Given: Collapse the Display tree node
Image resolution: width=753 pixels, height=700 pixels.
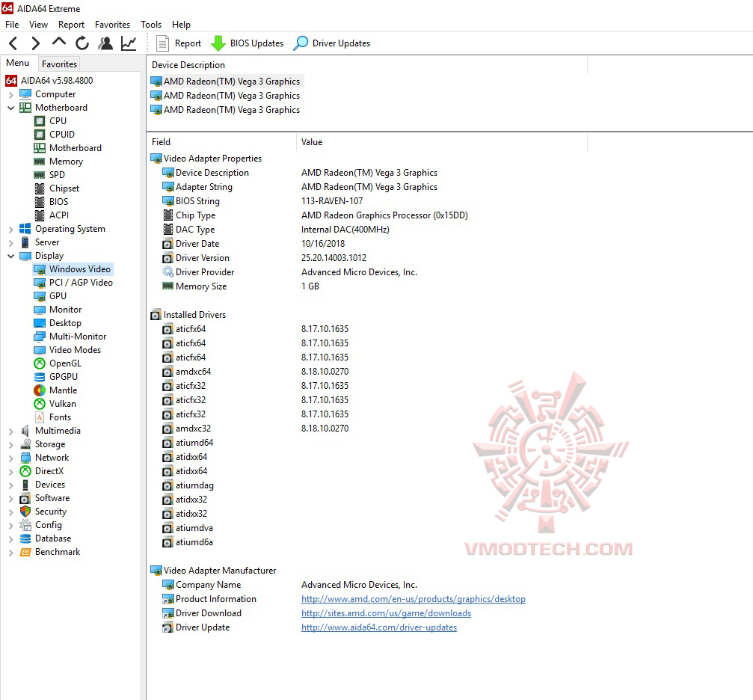Looking at the screenshot, I should [x=11, y=256].
